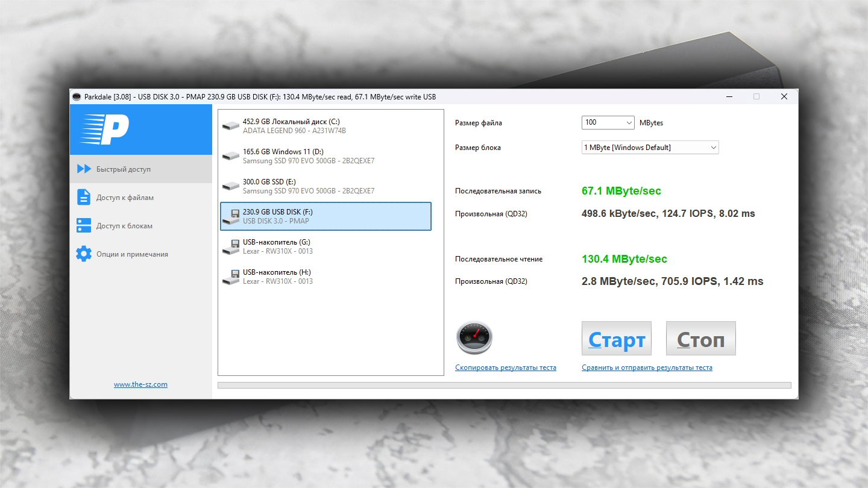Select USB-накопитель (H:) drive
This screenshot has width=868, height=488.
325,277
